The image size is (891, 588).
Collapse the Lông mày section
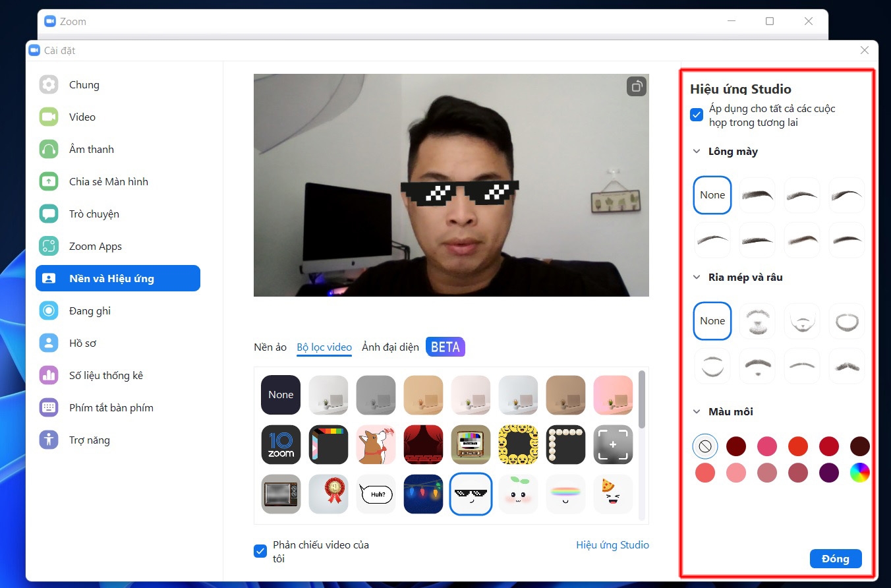point(697,151)
